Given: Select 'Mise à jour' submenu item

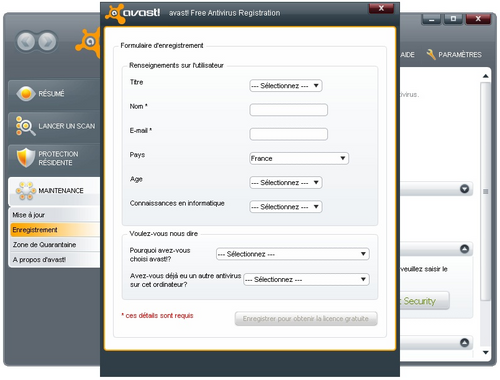Looking at the screenshot, I should point(55,215).
